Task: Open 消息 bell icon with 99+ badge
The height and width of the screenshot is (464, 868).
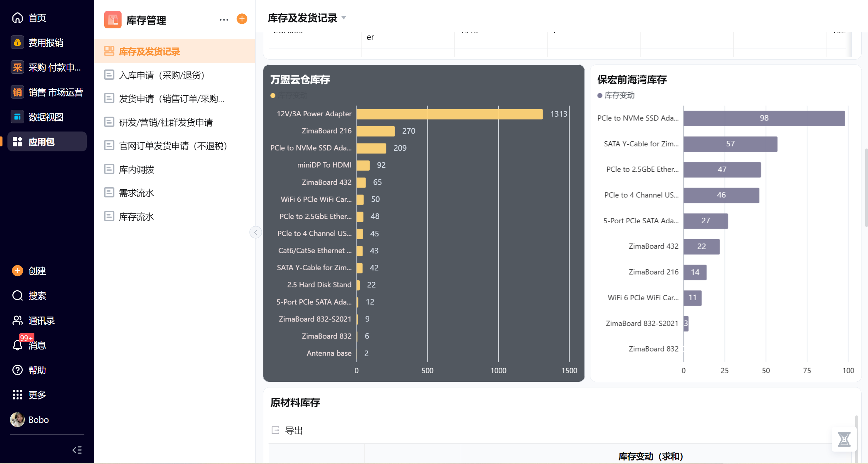Action: [17, 345]
